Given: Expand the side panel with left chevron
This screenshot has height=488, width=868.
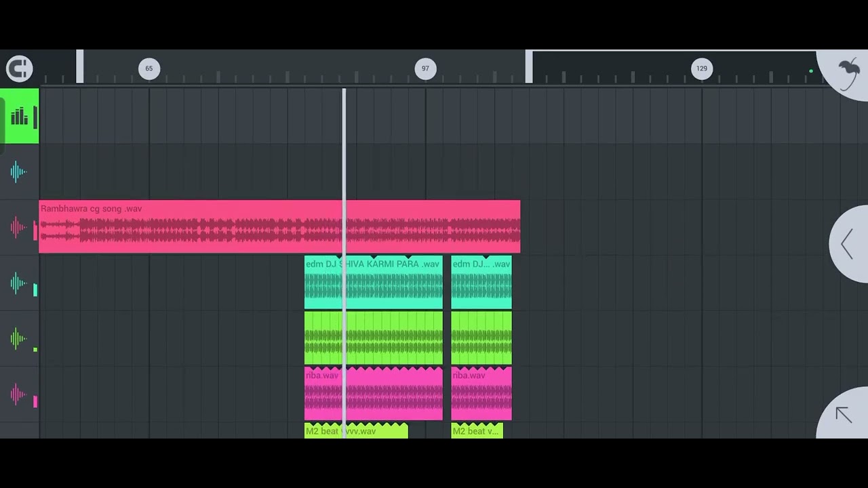Looking at the screenshot, I should pyautogui.click(x=848, y=243).
